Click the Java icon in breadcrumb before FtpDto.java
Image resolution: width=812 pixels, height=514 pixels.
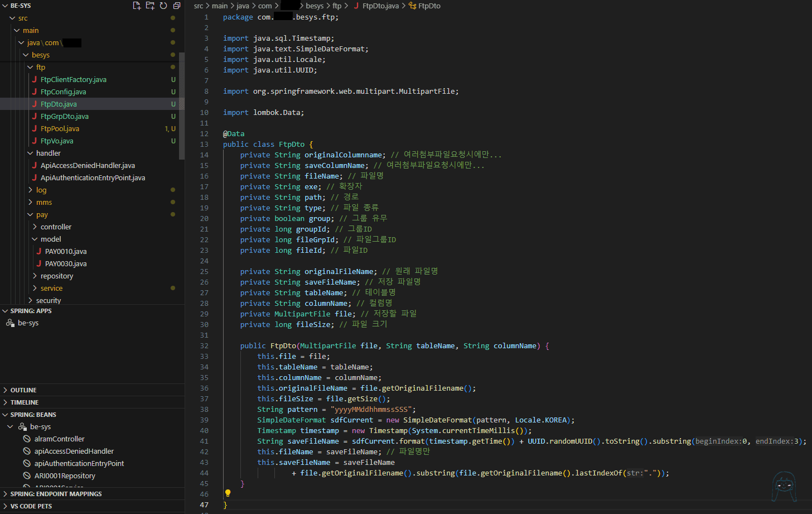356,6
